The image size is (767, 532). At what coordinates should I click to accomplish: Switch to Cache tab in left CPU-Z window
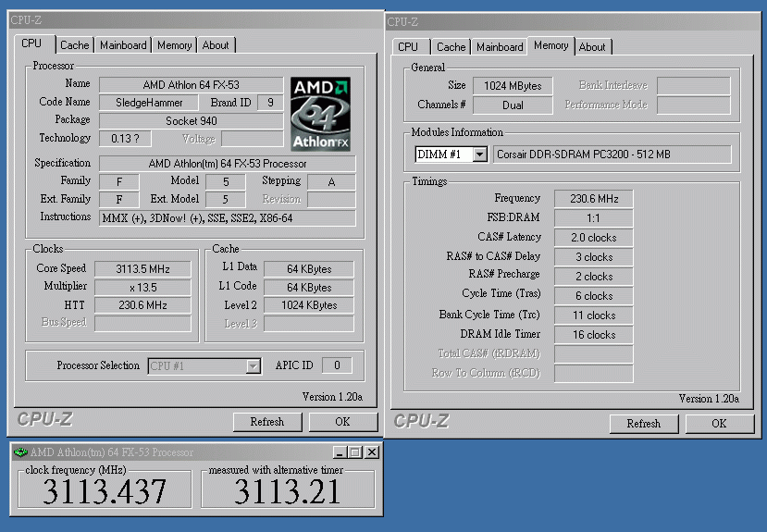[74, 45]
